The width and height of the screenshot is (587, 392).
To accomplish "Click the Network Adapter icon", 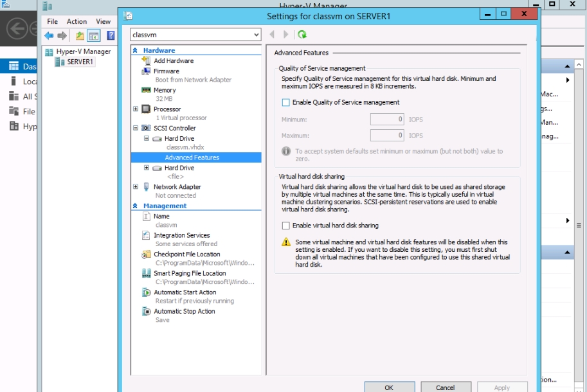I will [x=146, y=186].
